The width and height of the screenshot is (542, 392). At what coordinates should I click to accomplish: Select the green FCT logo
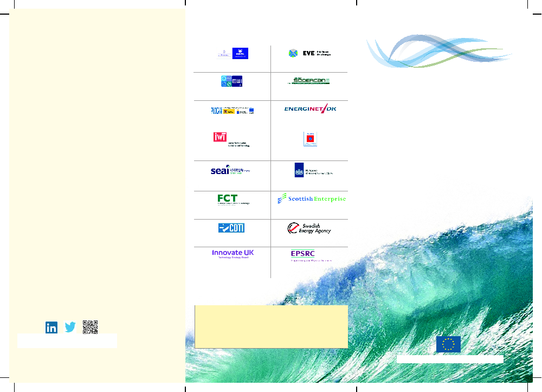[233, 200]
